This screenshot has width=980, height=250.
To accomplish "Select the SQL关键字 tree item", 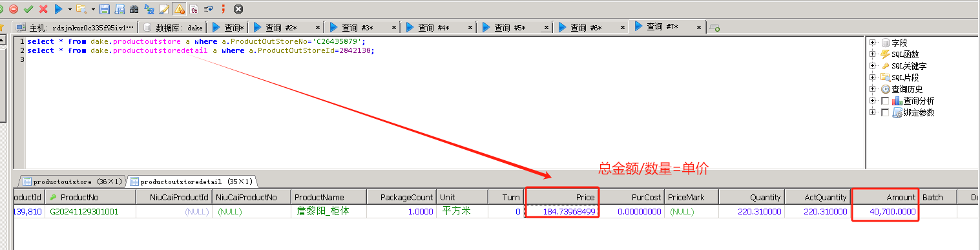I will point(909,66).
